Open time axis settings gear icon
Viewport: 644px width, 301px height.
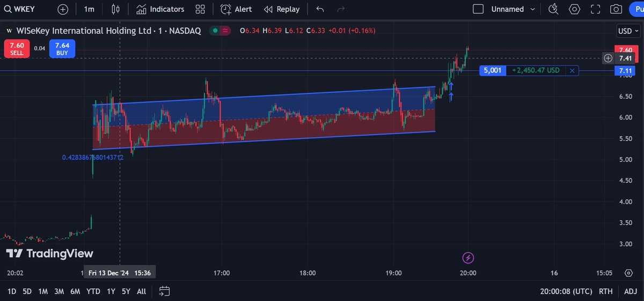628,273
